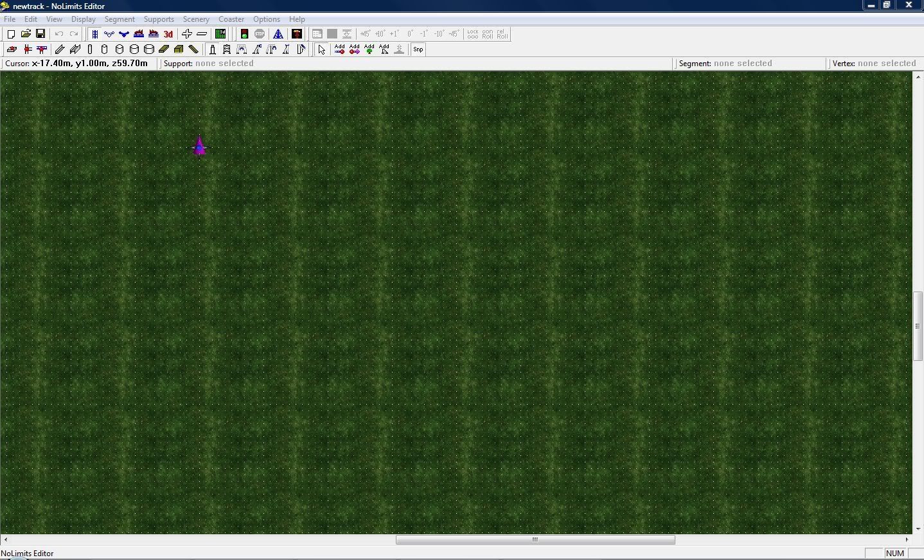The height and width of the screenshot is (560, 924).
Task: Click the scroll up arrow at right
Action: [x=918, y=76]
